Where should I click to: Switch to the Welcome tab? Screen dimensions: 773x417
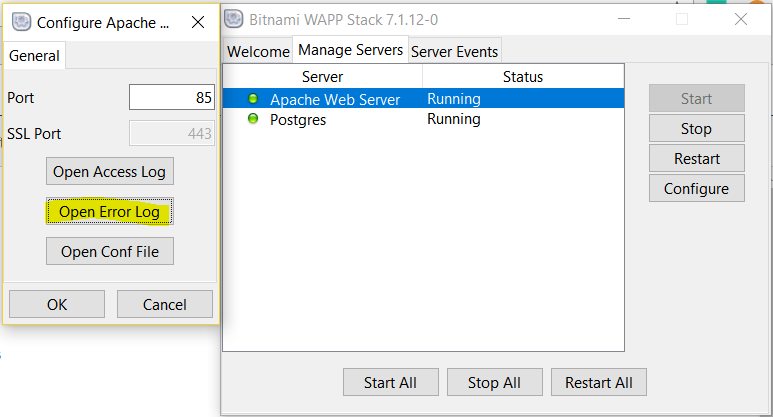point(258,51)
